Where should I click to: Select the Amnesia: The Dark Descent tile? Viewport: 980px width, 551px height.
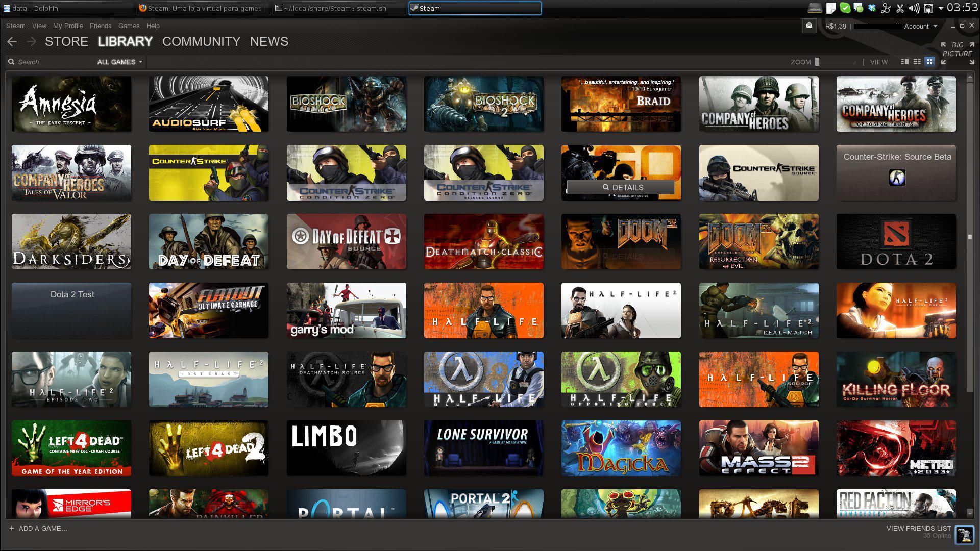point(71,104)
